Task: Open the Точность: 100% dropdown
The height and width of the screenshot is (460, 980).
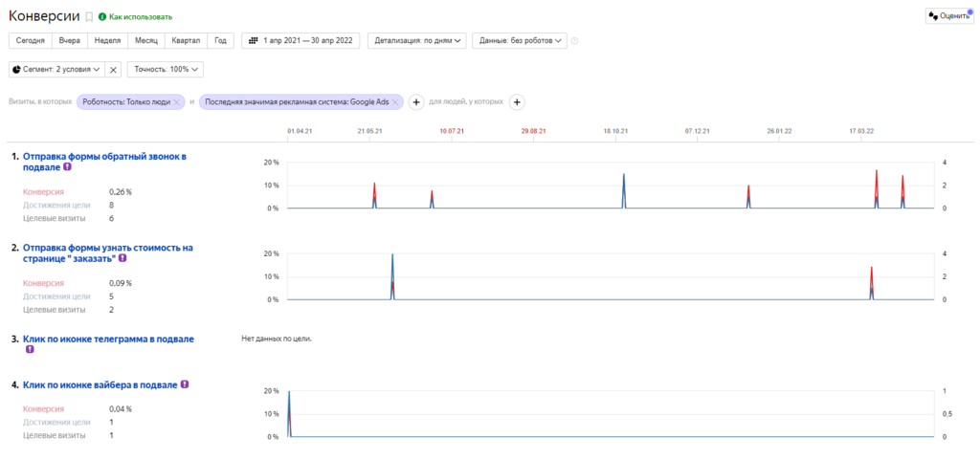Action: [x=165, y=69]
